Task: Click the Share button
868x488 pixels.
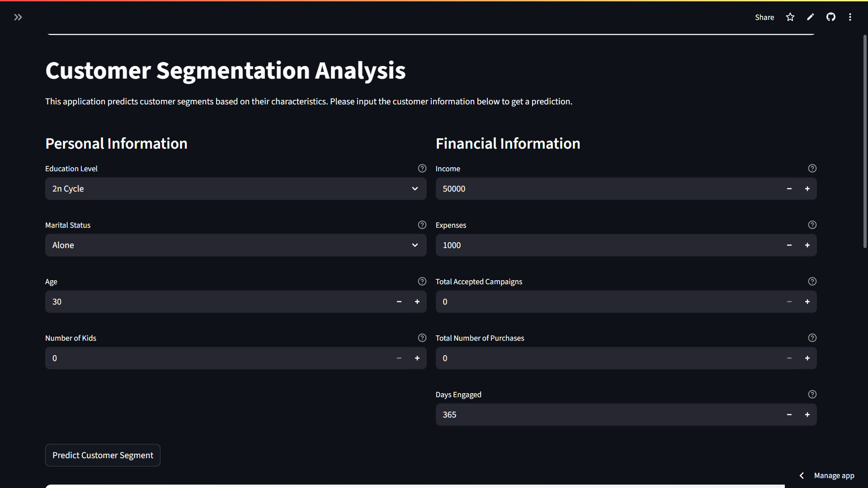Action: [764, 17]
